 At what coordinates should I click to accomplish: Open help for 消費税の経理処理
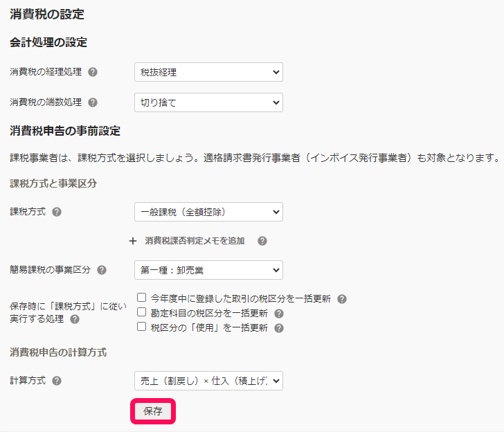point(93,72)
